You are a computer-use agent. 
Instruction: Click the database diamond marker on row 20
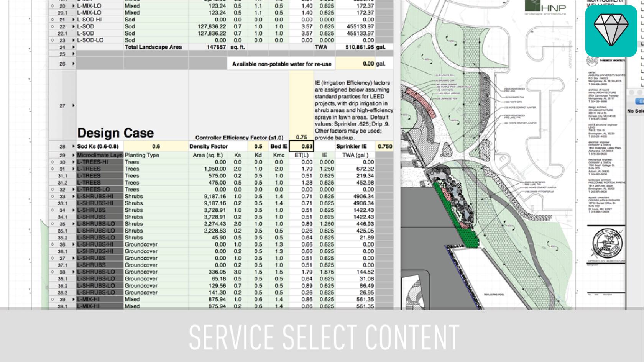(x=53, y=6)
